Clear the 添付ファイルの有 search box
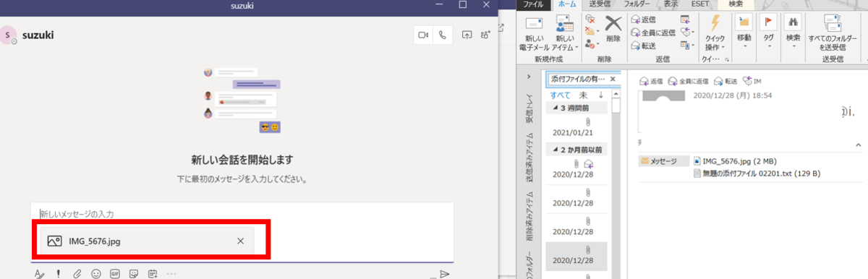This screenshot has width=868, height=279. click(x=613, y=79)
